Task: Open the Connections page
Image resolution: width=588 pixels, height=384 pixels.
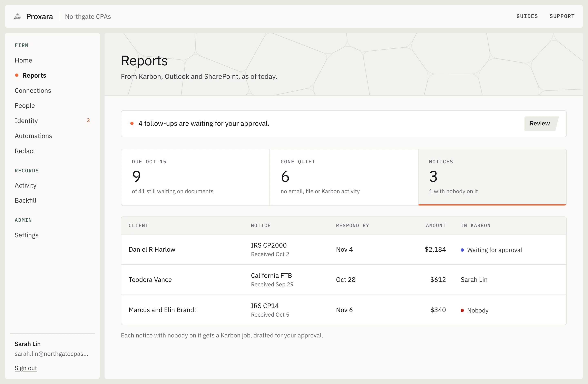Action: [x=33, y=90]
